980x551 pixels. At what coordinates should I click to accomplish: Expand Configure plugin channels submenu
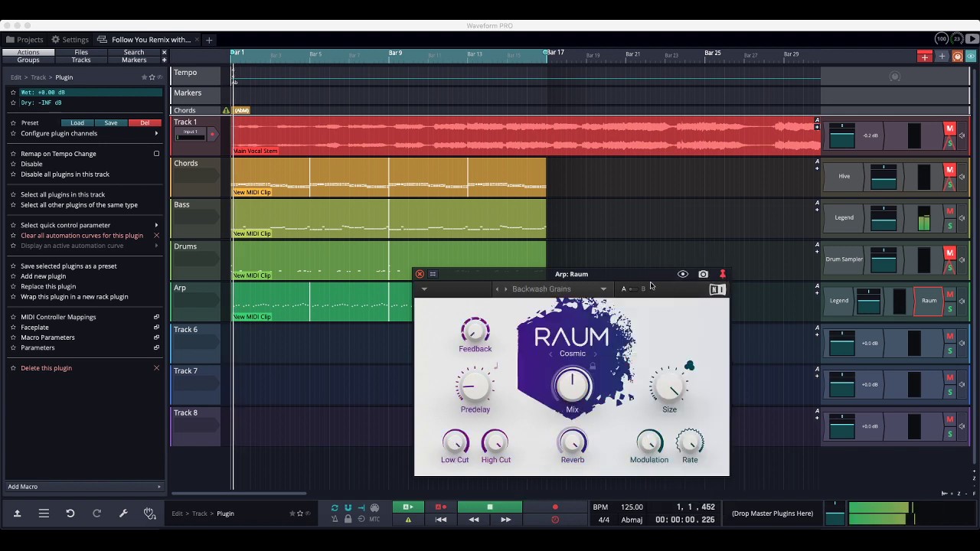click(x=156, y=134)
